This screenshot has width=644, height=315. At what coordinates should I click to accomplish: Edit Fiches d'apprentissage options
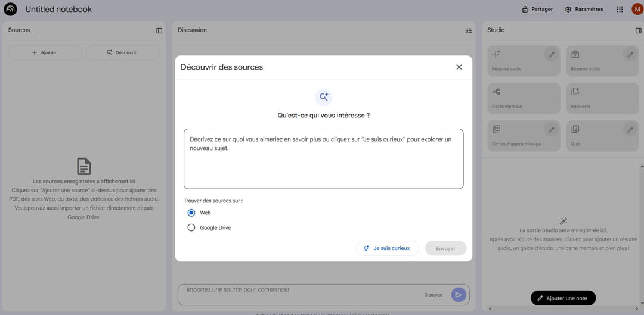pyautogui.click(x=552, y=129)
